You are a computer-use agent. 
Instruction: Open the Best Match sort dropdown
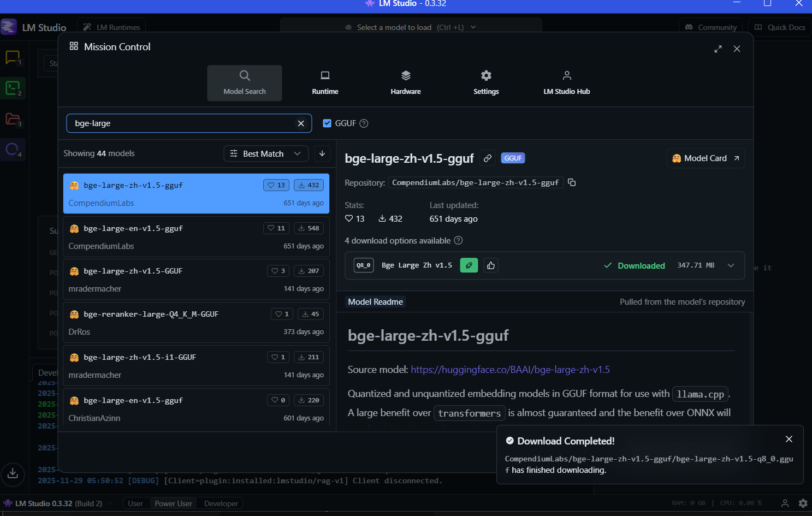[265, 153]
